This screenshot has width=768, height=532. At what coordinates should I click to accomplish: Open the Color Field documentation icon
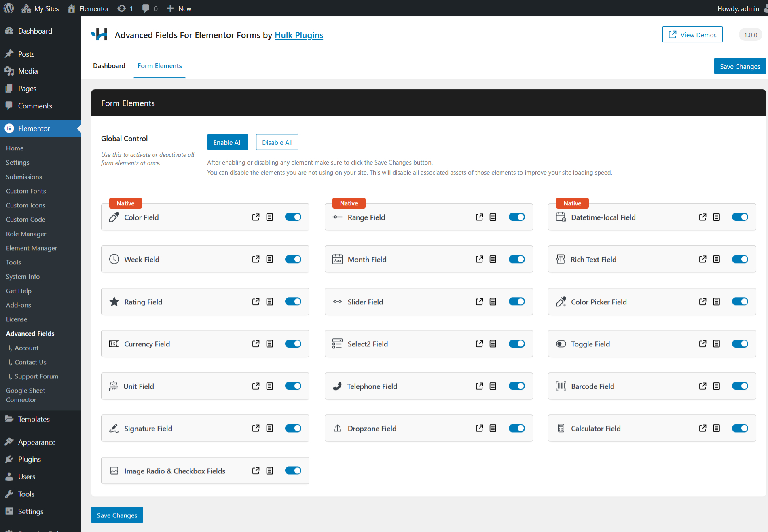tap(270, 217)
